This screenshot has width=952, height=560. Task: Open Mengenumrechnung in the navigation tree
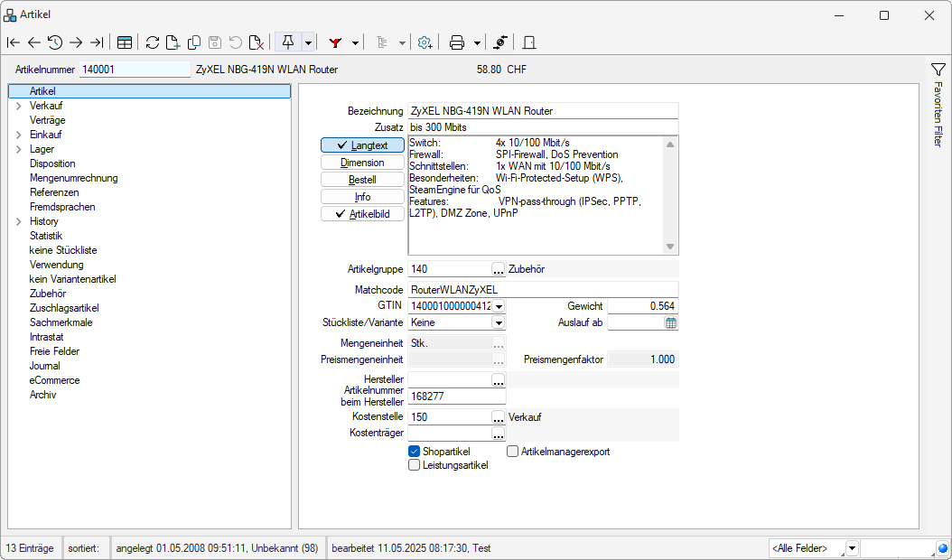(73, 178)
